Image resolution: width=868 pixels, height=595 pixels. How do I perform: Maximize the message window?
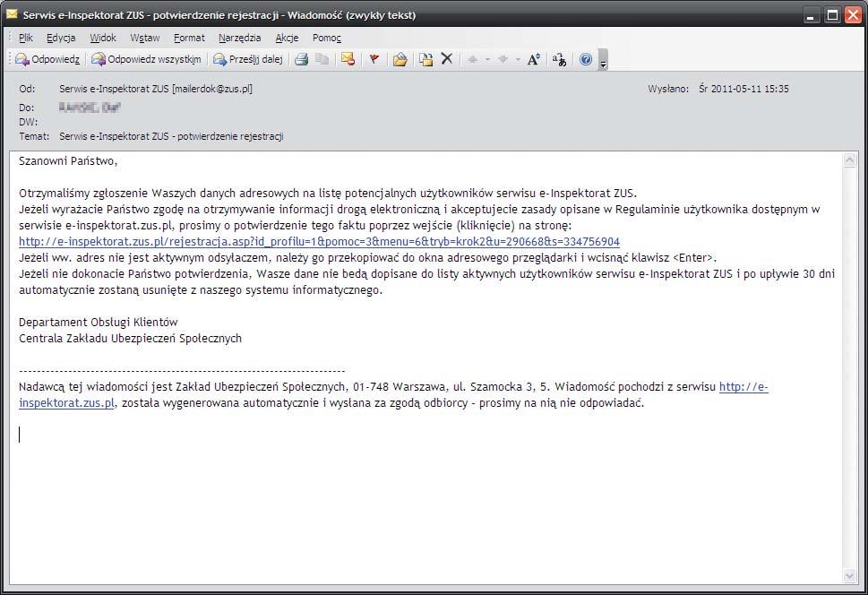[832, 15]
